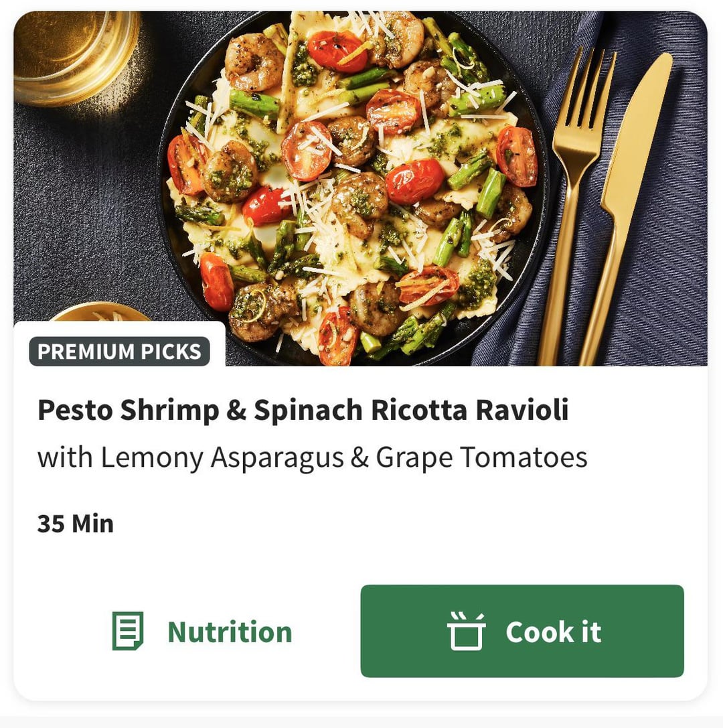Click the cooking pot icon
Screen dimensions: 723x728
466,631
